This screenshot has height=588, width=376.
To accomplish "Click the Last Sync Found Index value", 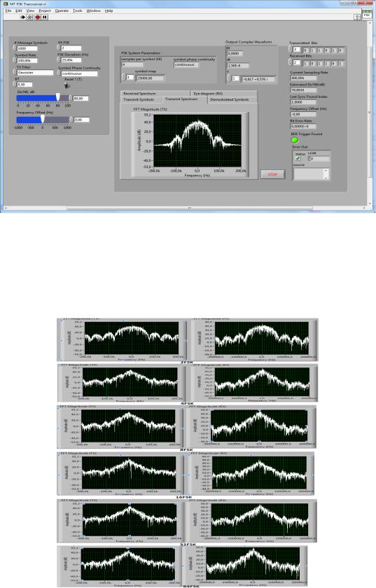I will (x=303, y=102).
